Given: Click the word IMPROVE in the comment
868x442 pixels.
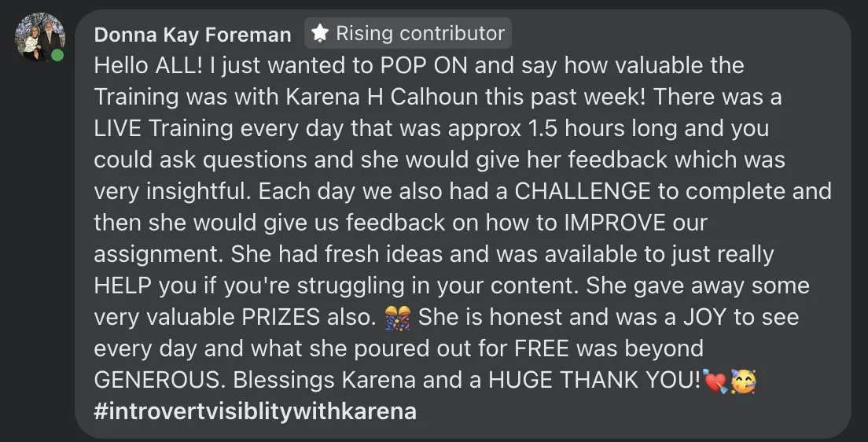Looking at the screenshot, I should [615, 223].
